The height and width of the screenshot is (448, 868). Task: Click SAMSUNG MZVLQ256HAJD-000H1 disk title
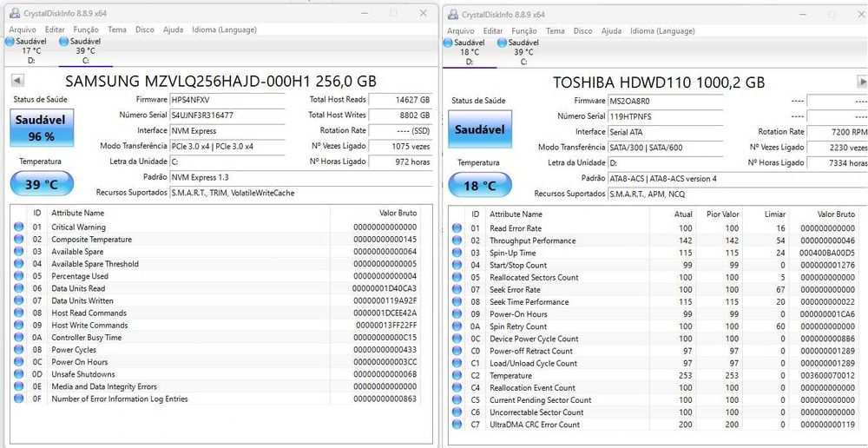click(x=220, y=82)
